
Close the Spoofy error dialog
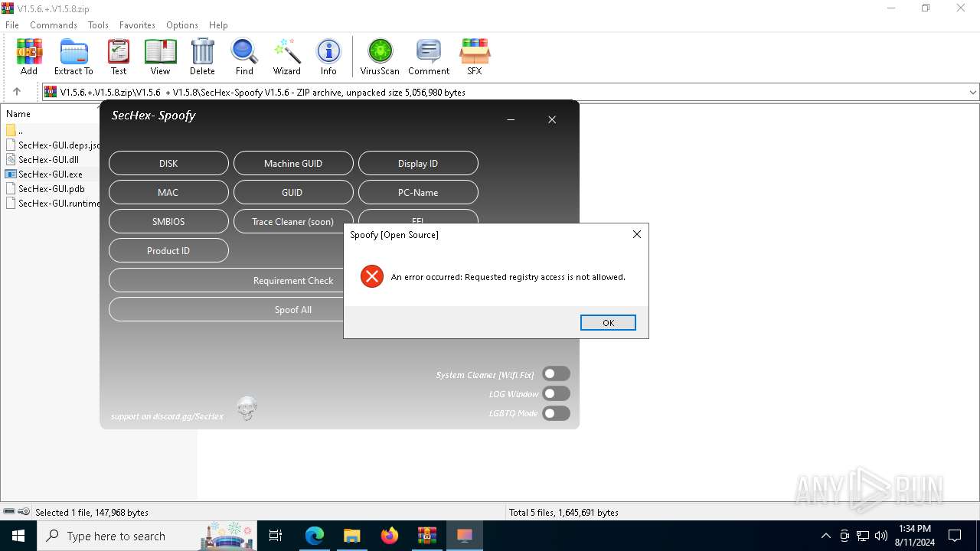pos(636,234)
